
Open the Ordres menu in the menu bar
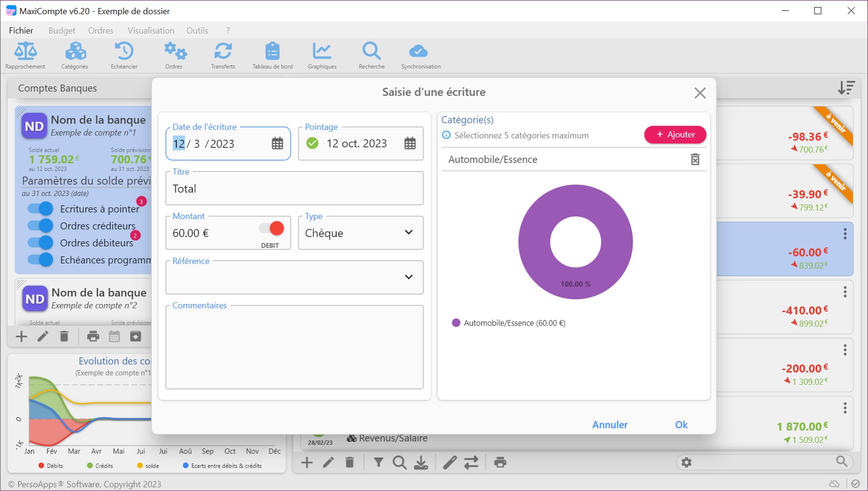pos(100,31)
